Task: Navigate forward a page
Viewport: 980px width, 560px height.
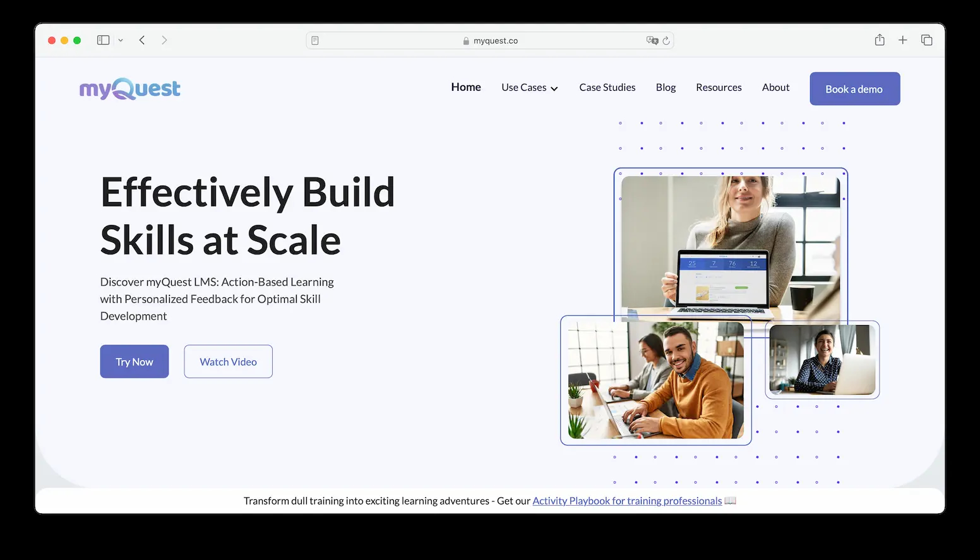Action: click(x=164, y=40)
